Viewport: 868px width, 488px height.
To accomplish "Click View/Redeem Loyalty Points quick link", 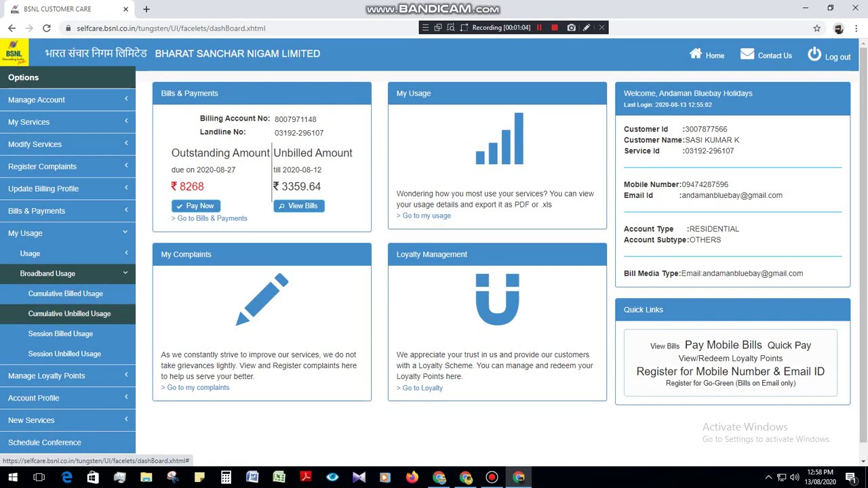I will (x=730, y=359).
